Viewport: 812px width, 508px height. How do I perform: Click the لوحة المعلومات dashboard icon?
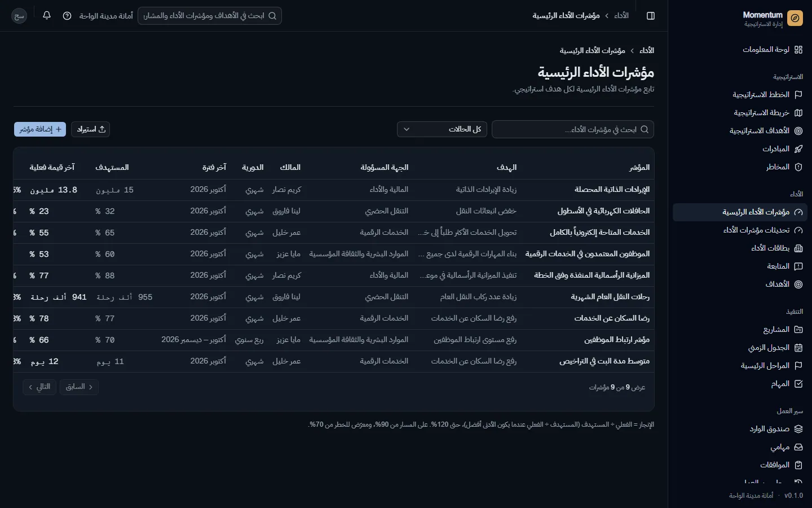coord(798,50)
